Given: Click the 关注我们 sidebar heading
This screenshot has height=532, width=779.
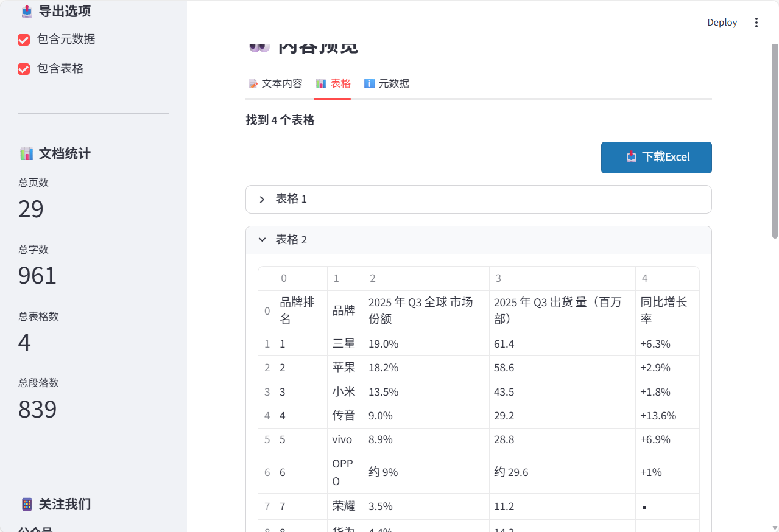Looking at the screenshot, I should pos(65,504).
